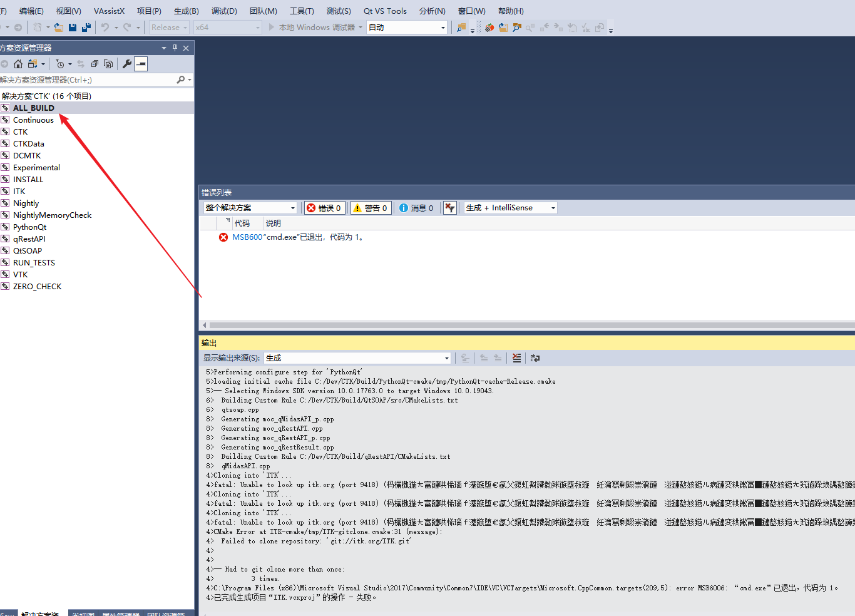855x616 pixels.
Task: Open the VAssistX menu
Action: point(109,11)
